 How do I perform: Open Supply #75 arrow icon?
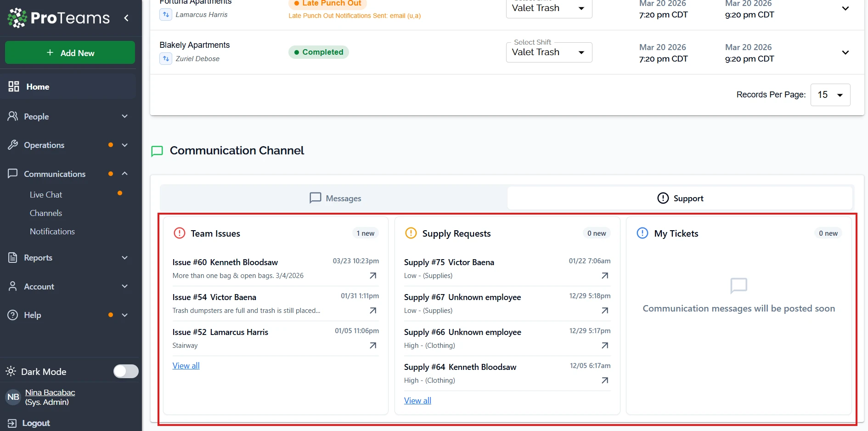[605, 276]
